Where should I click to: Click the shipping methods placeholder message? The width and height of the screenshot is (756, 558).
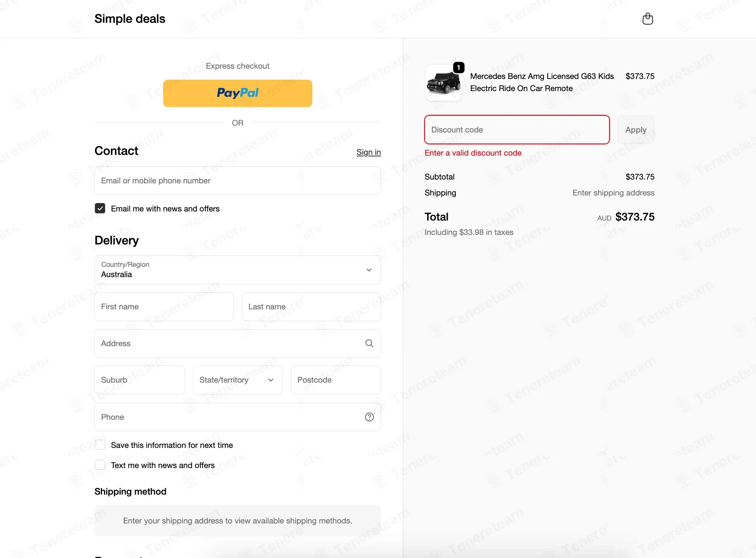coord(238,521)
